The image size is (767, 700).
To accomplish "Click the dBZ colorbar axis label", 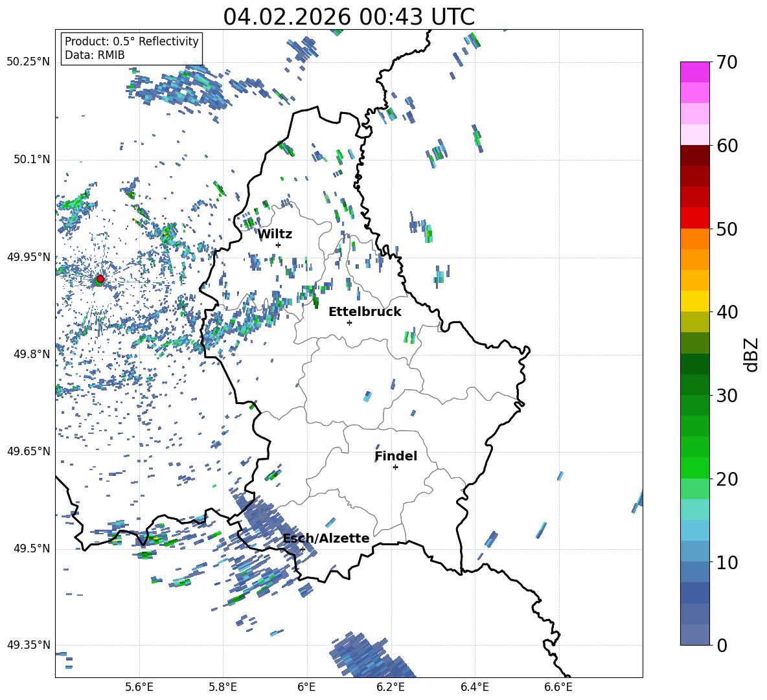I will [x=751, y=354].
